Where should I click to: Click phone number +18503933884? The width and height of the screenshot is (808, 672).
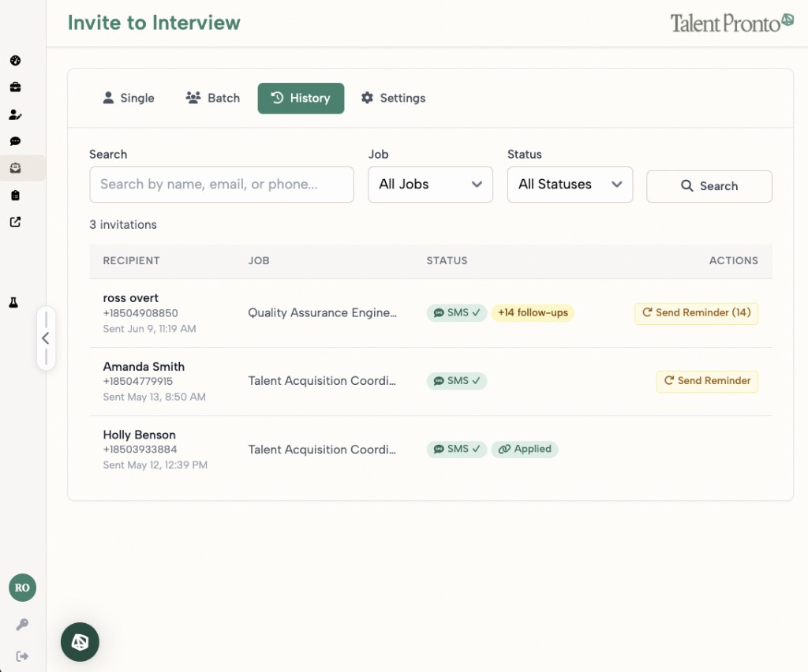click(140, 449)
